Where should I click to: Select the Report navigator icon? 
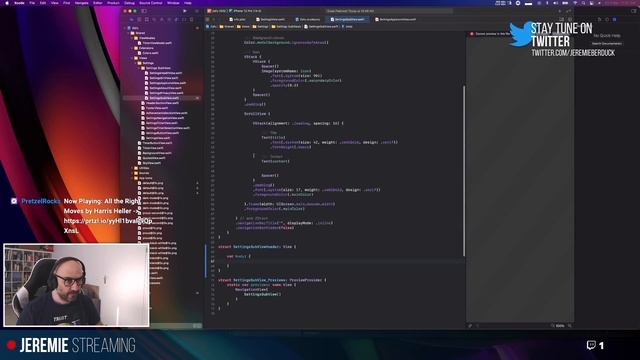click(191, 19)
